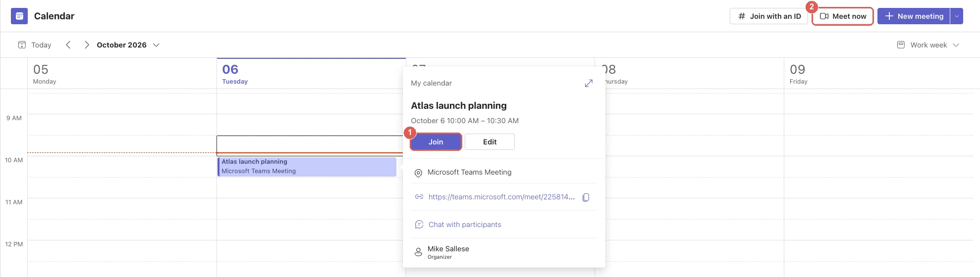Select the Monday 05 day header
Screen dimensions: 980x277
(x=122, y=74)
